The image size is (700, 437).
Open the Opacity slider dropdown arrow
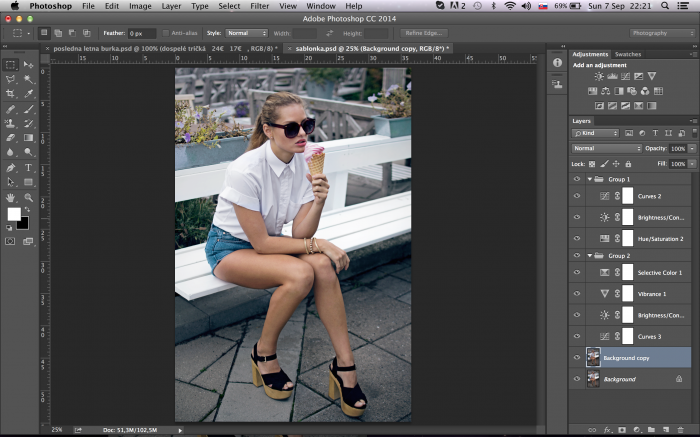[692, 148]
